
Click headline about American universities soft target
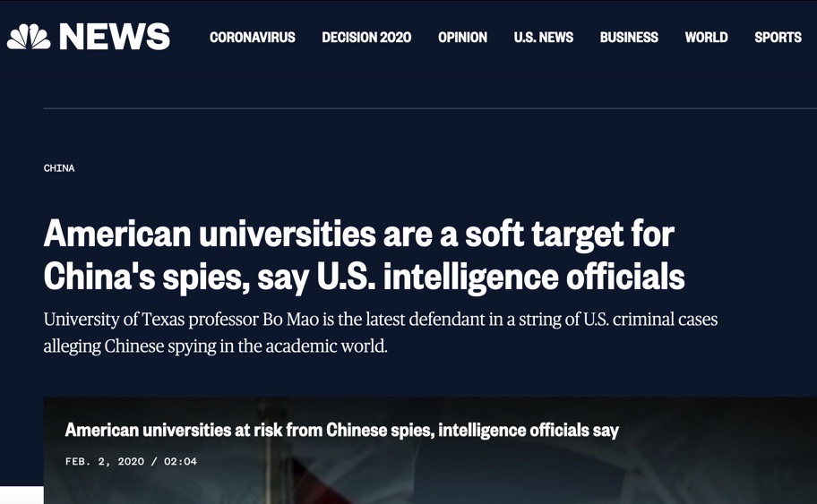pos(365,255)
